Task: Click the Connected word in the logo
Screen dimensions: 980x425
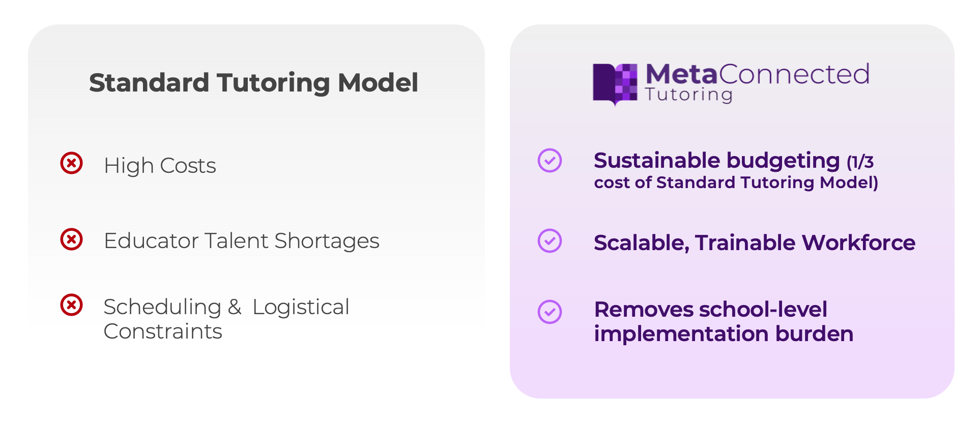Action: [x=794, y=74]
